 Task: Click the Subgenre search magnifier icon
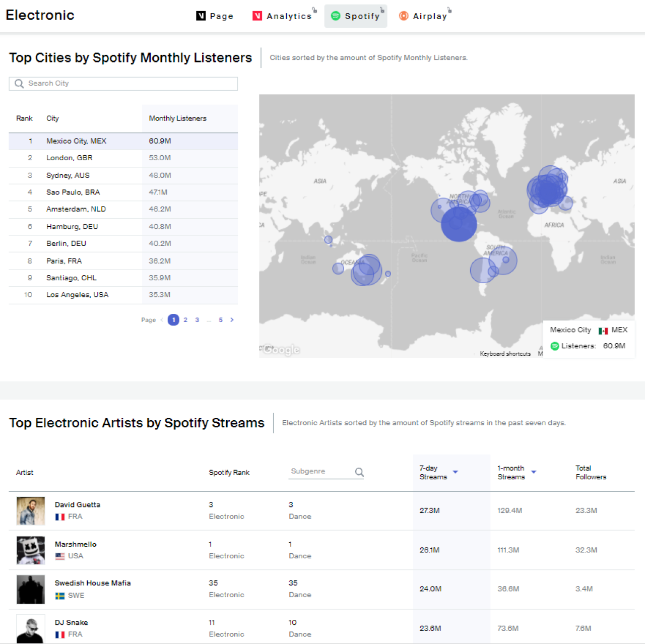359,472
